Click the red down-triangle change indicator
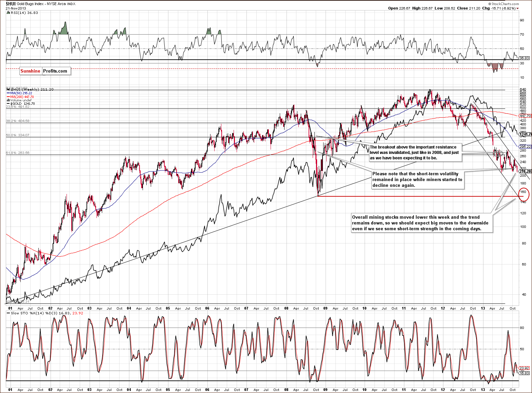The width and height of the screenshot is (532, 393). [x=517, y=8]
